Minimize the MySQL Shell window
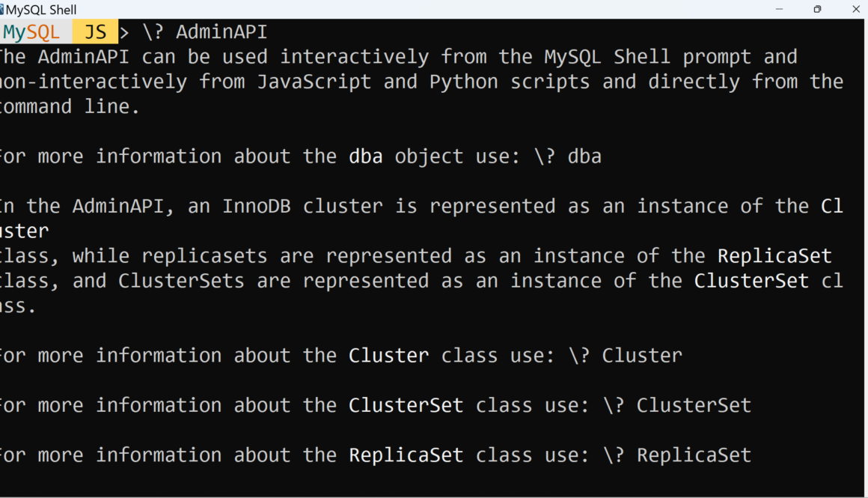 tap(780, 10)
